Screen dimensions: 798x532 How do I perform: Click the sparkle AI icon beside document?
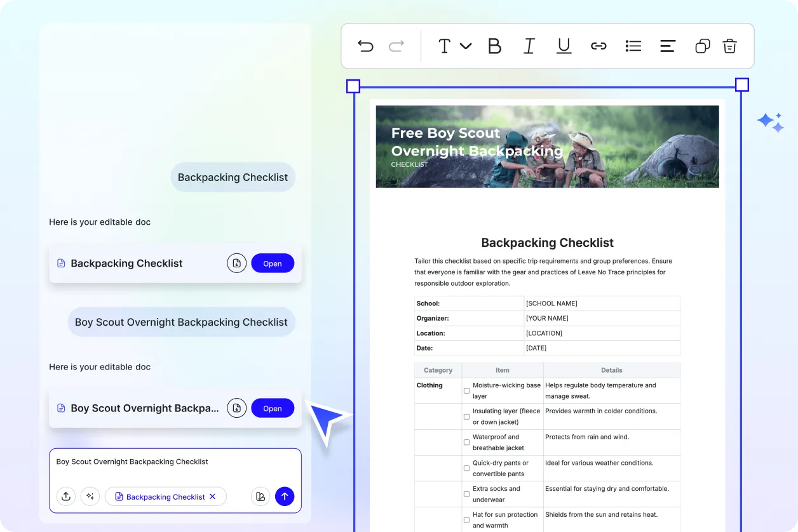point(771,123)
